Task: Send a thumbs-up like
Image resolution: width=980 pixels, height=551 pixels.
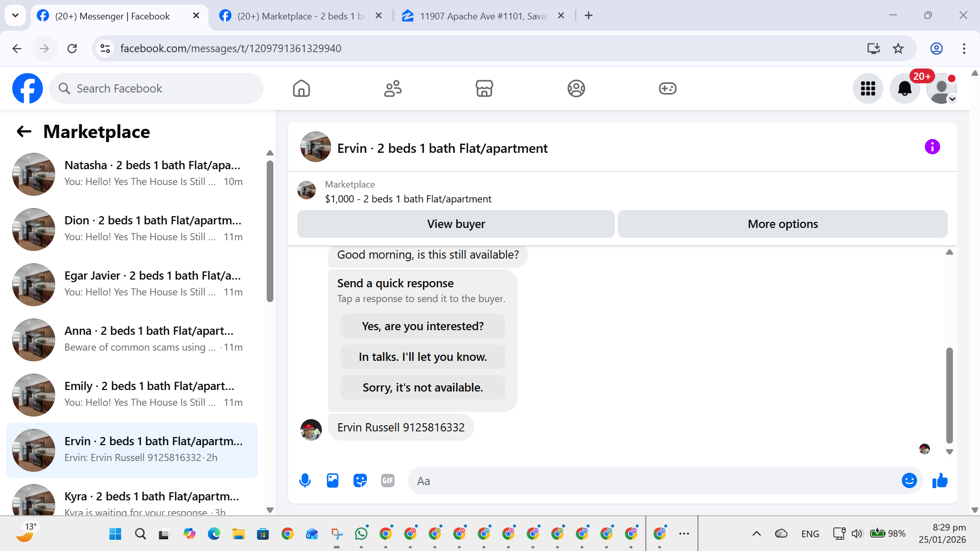Action: click(x=940, y=480)
